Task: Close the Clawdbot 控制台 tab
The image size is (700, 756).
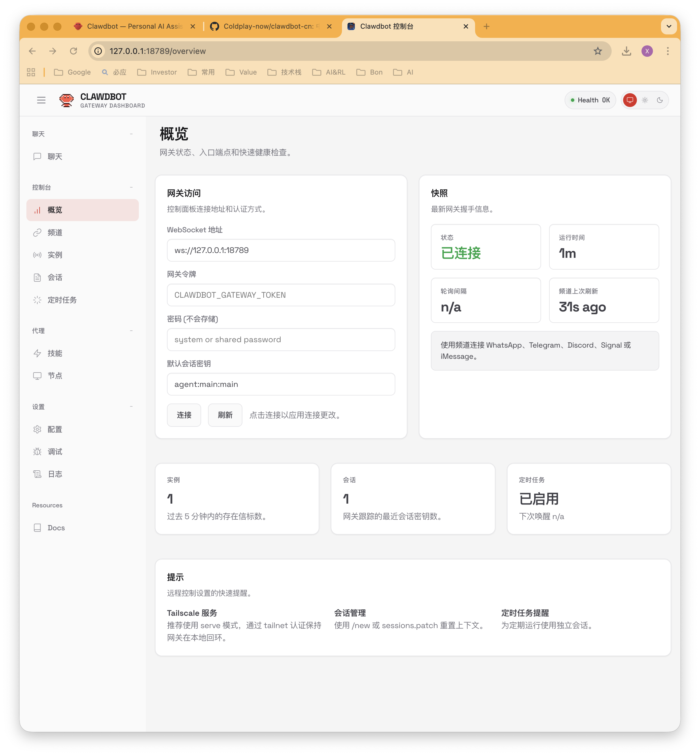Action: (466, 26)
